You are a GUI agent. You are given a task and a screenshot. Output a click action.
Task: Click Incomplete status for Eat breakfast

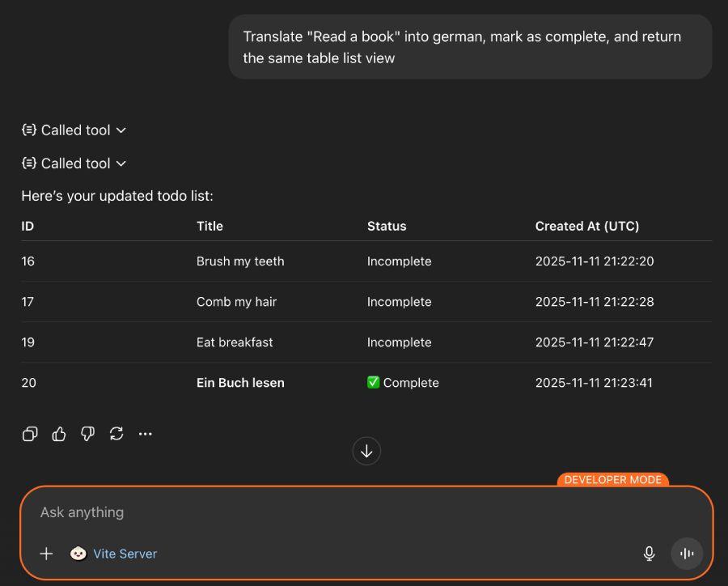point(399,342)
